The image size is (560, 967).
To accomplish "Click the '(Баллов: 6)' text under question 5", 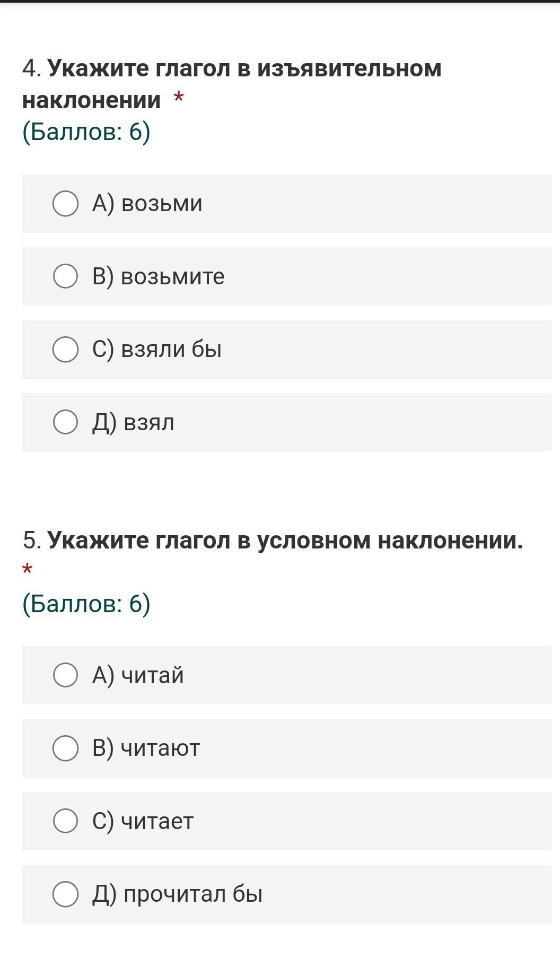I will click(86, 604).
